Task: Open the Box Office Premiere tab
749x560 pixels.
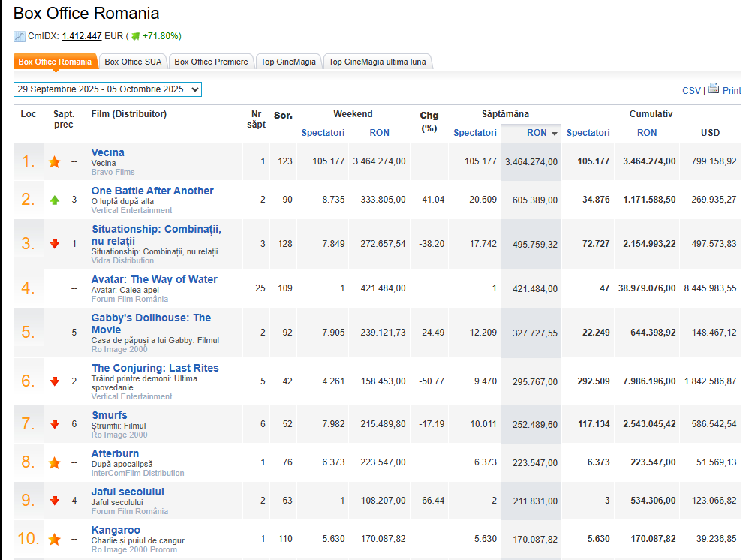Action: (x=212, y=62)
